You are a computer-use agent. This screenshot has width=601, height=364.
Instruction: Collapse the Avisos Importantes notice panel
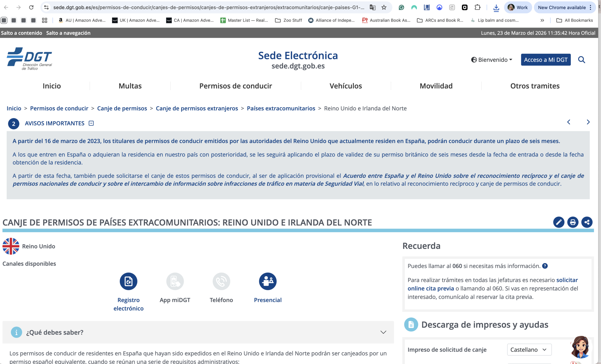point(91,123)
